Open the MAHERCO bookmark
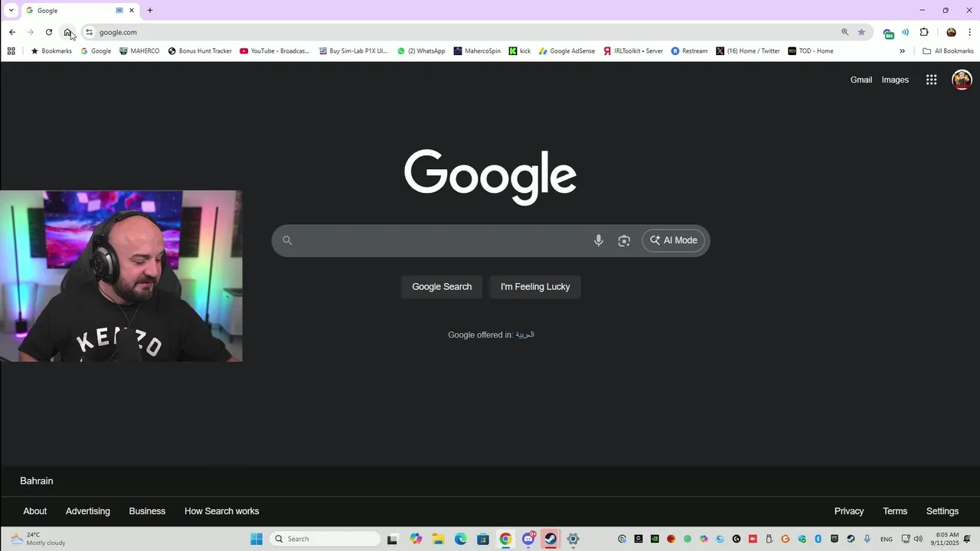 click(x=139, y=51)
